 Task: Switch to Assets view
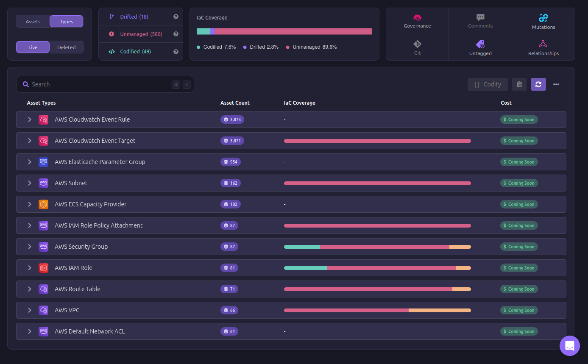33,22
